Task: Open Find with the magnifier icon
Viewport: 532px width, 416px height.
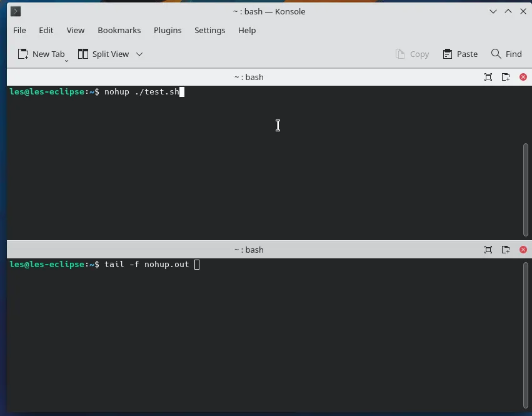Action: pyautogui.click(x=496, y=54)
